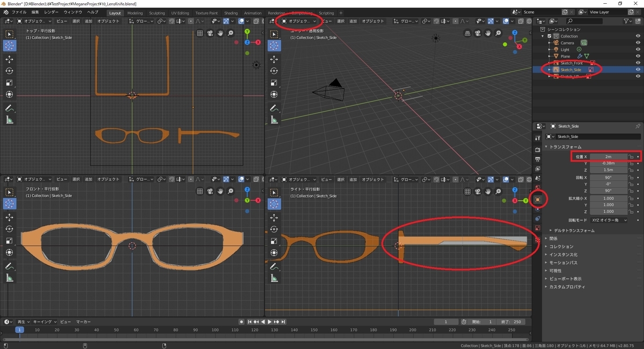Select the Move tool in top-left viewport
This screenshot has width=644, height=349.
click(x=9, y=59)
